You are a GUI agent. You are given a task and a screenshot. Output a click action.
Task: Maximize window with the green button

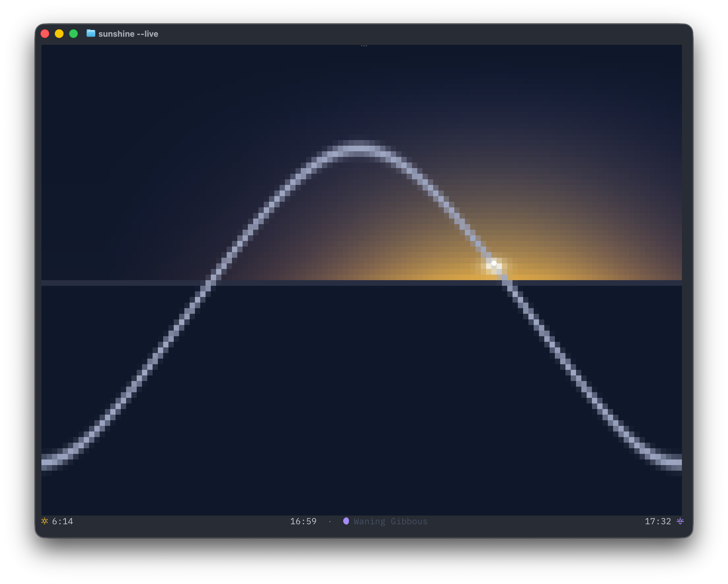[73, 34]
